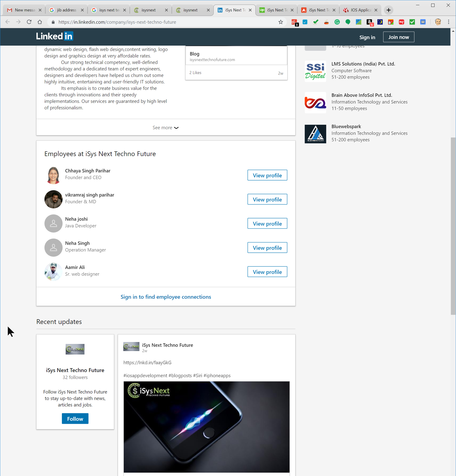Click the '32 followers' text

(x=75, y=377)
